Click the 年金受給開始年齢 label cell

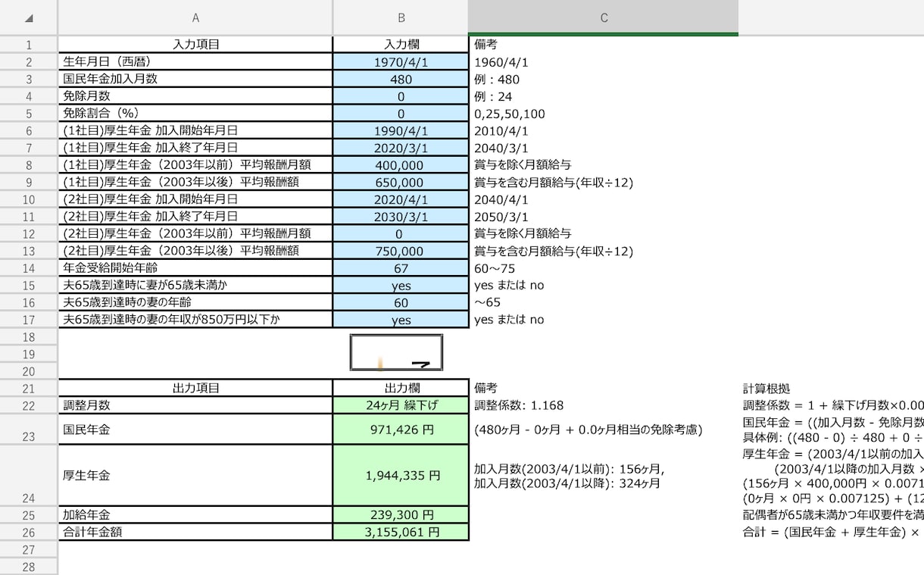click(x=195, y=268)
